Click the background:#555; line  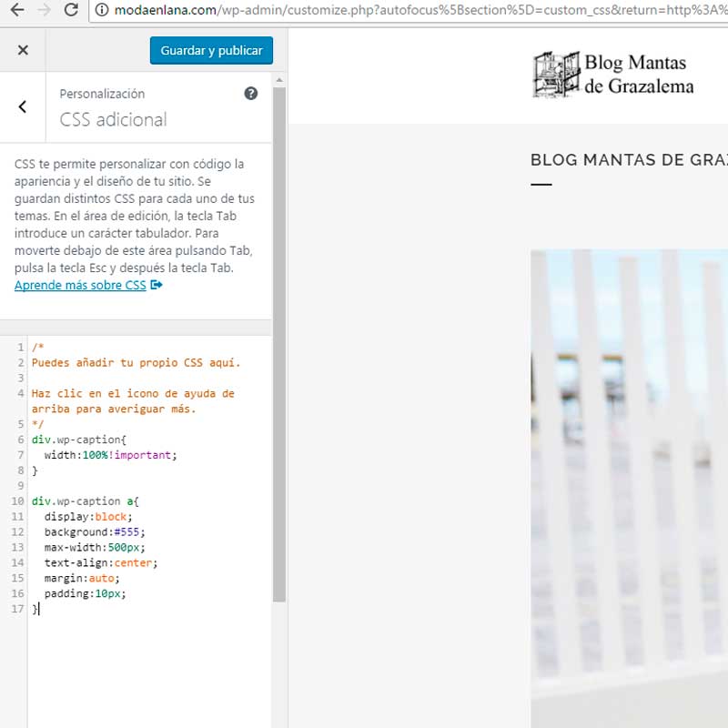point(95,532)
